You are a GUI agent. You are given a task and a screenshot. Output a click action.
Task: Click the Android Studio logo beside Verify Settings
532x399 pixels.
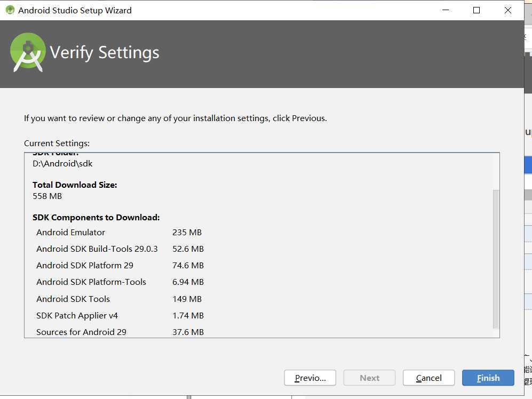28,52
